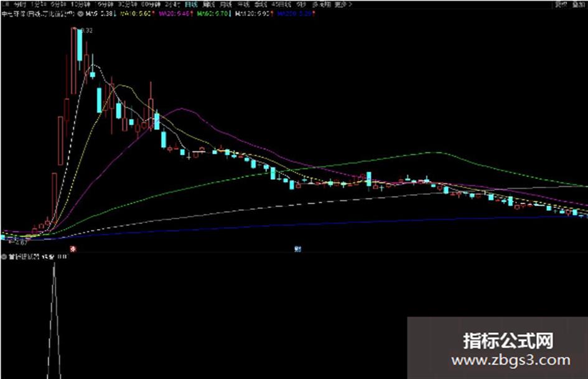Click the yellow MA10 value label
588x379 pixels.
[136, 14]
